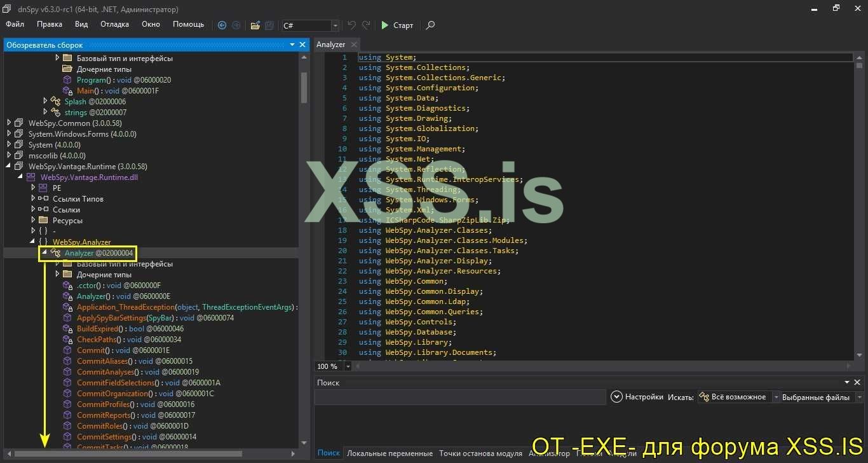The width and height of the screenshot is (868, 463).
Task: Click the Program() method icon
Action: point(67,80)
